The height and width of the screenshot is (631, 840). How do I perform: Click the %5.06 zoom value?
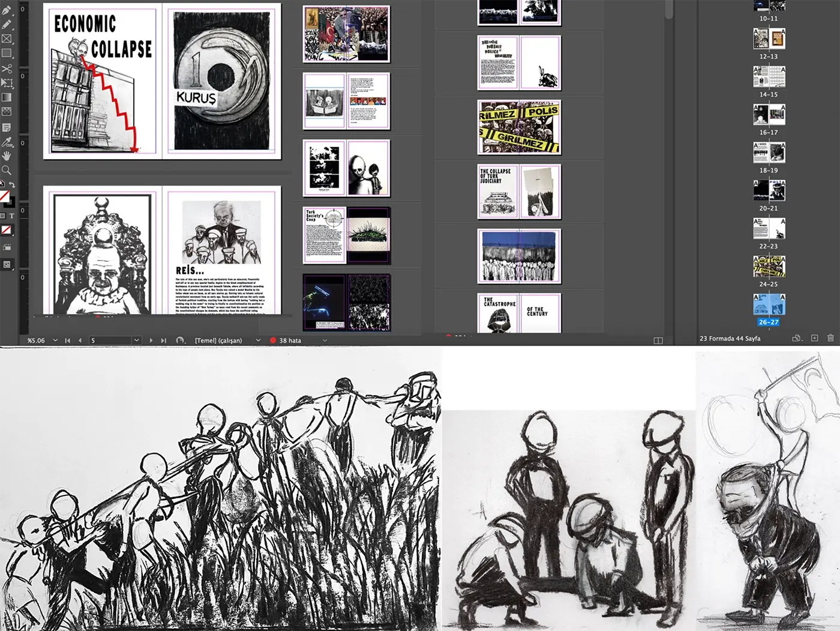[36, 340]
